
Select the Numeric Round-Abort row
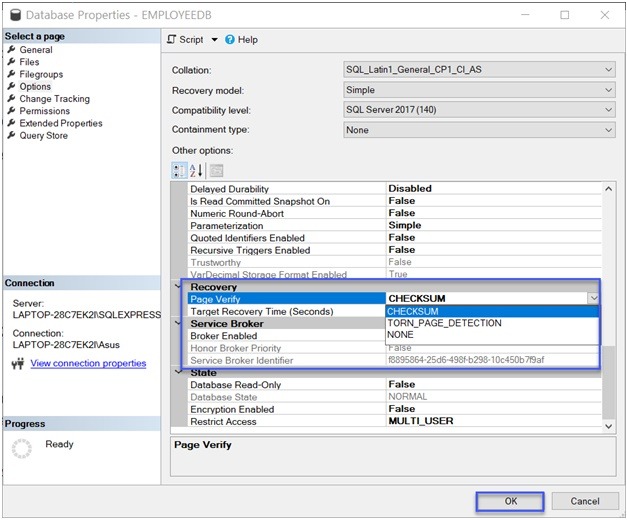point(394,213)
